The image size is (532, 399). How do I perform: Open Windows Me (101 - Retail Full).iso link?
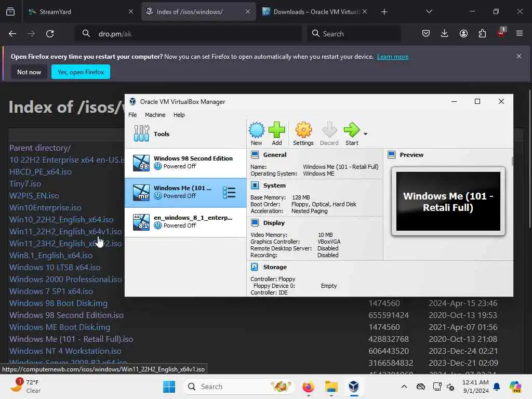(71, 339)
